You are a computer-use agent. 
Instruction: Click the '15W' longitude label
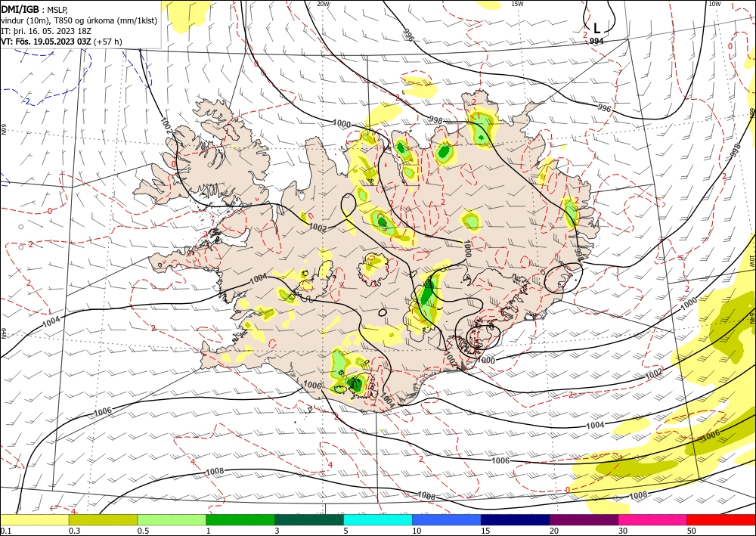(517, 4)
